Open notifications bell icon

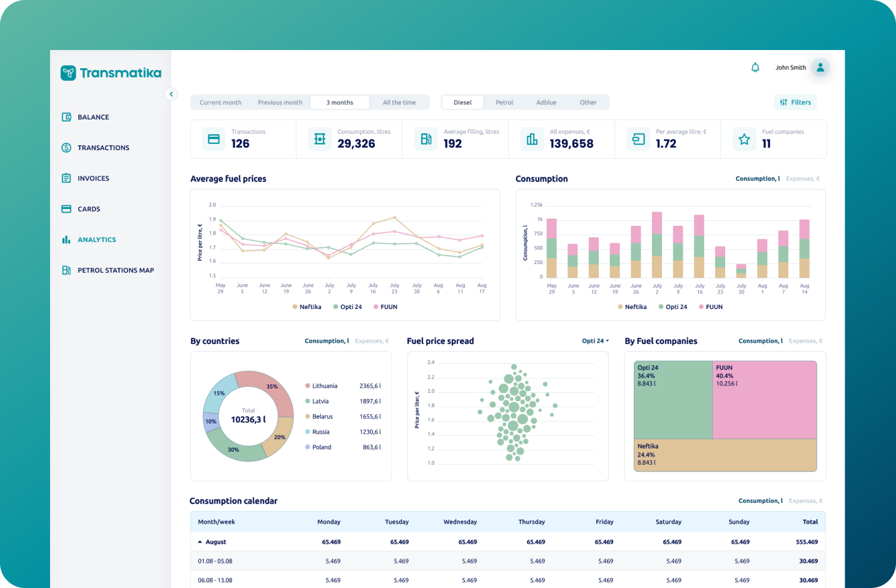[x=755, y=68]
